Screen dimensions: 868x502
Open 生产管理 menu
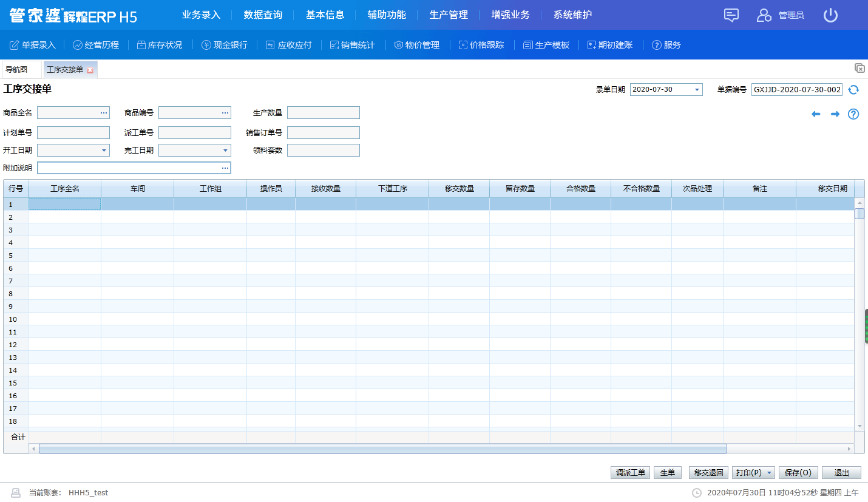(x=449, y=15)
